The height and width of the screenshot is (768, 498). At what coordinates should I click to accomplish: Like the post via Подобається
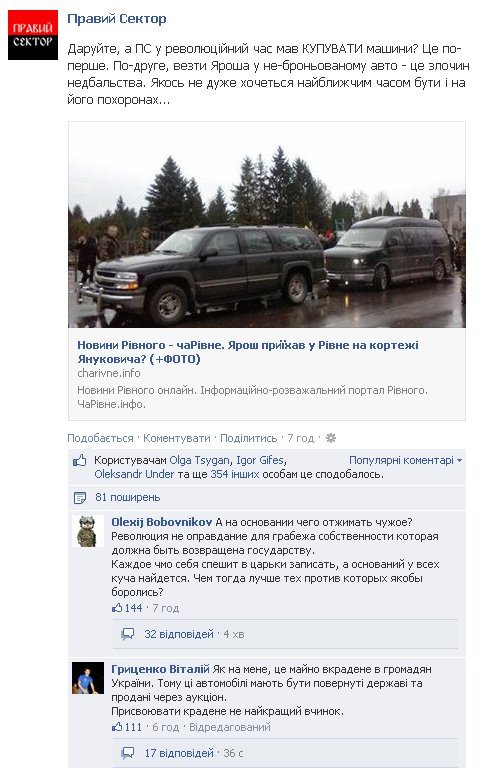point(100,438)
